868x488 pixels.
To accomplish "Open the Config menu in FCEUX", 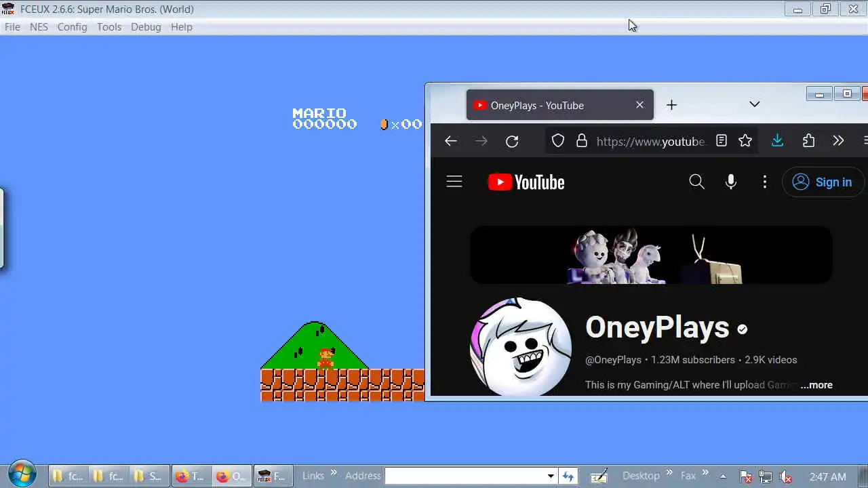I will tap(72, 27).
